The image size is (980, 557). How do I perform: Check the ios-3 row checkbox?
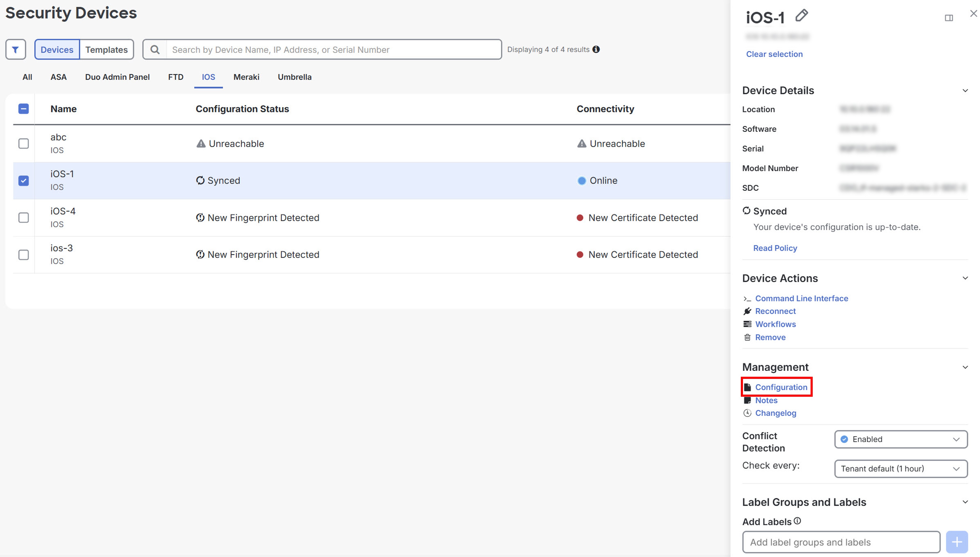click(23, 255)
